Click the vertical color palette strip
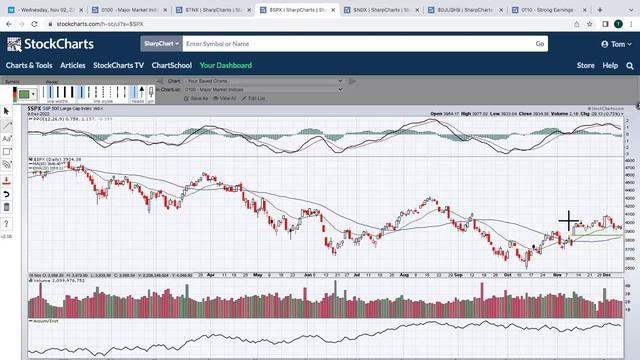 tap(15, 94)
